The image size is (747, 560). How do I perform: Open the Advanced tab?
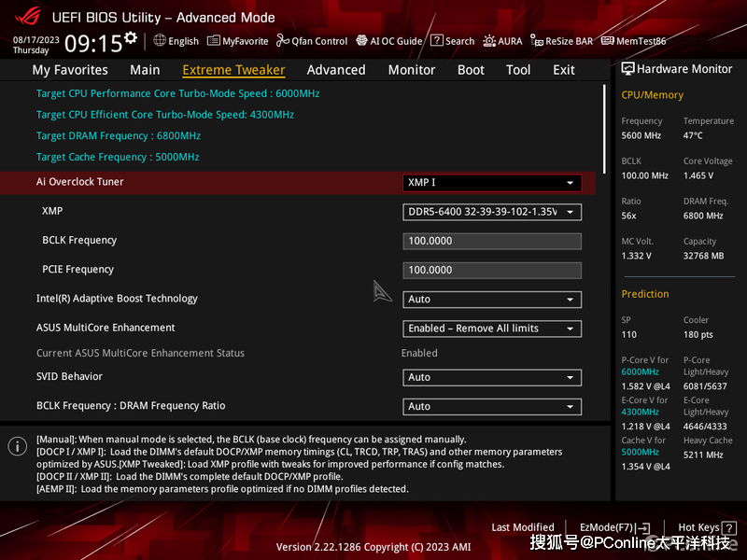(336, 70)
